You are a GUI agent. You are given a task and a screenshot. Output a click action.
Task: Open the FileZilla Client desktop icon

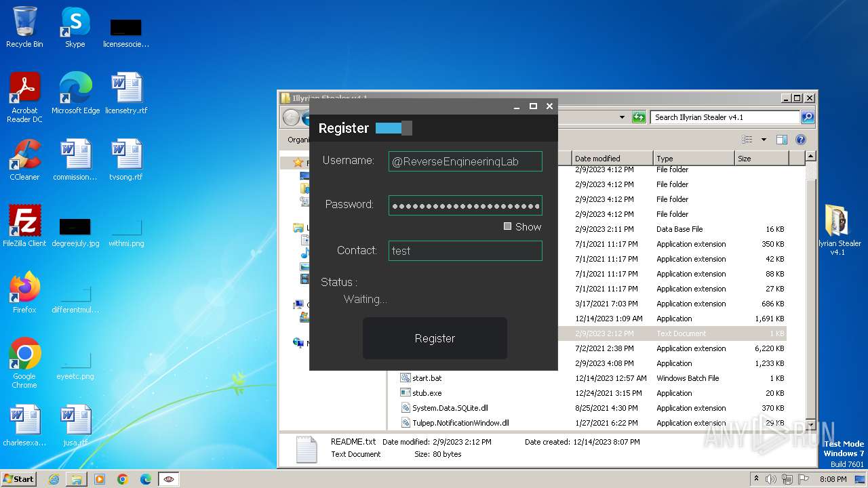click(x=24, y=226)
